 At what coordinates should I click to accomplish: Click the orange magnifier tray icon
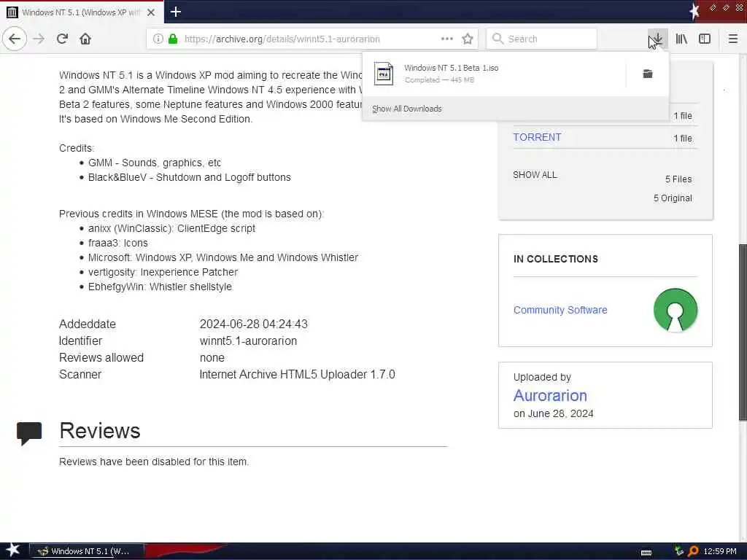coord(693,551)
